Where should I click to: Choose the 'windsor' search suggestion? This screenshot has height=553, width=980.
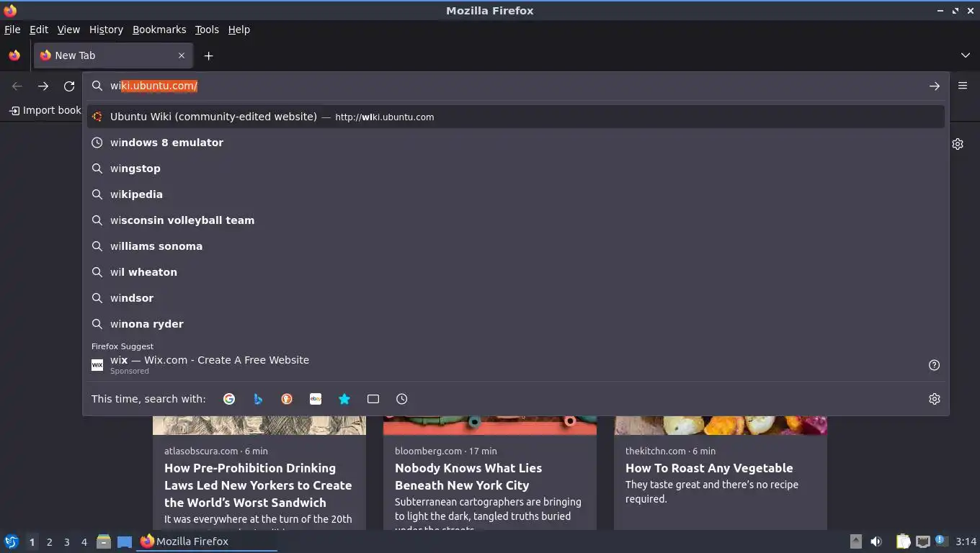(516, 298)
